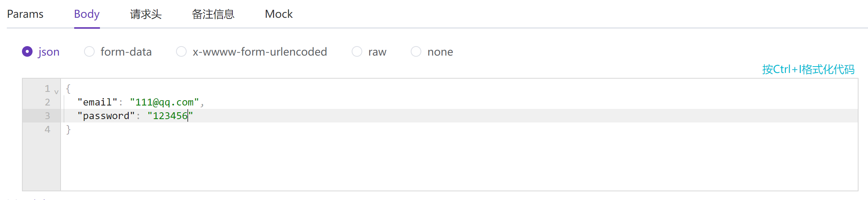The height and width of the screenshot is (200, 868).
Task: Select the none radio button
Action: click(x=416, y=51)
